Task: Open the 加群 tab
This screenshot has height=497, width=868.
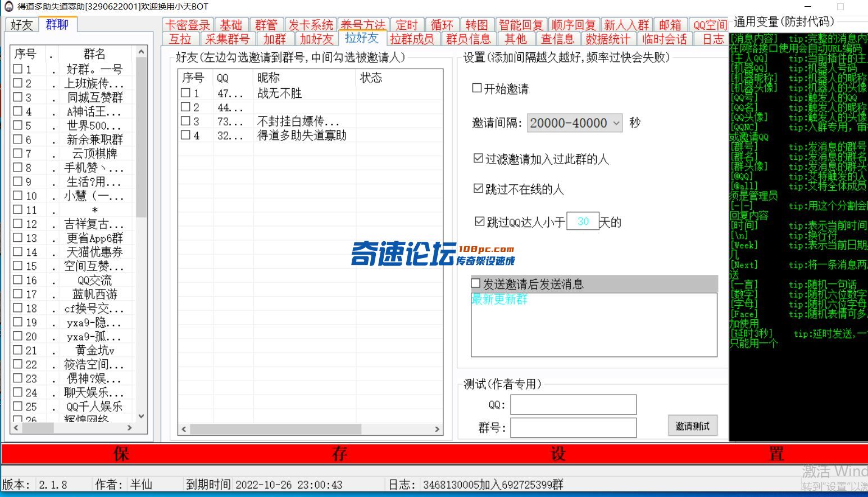Action: (x=274, y=39)
